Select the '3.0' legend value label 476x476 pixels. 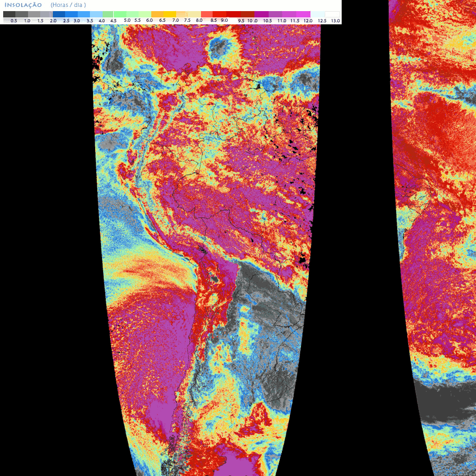[x=77, y=21]
